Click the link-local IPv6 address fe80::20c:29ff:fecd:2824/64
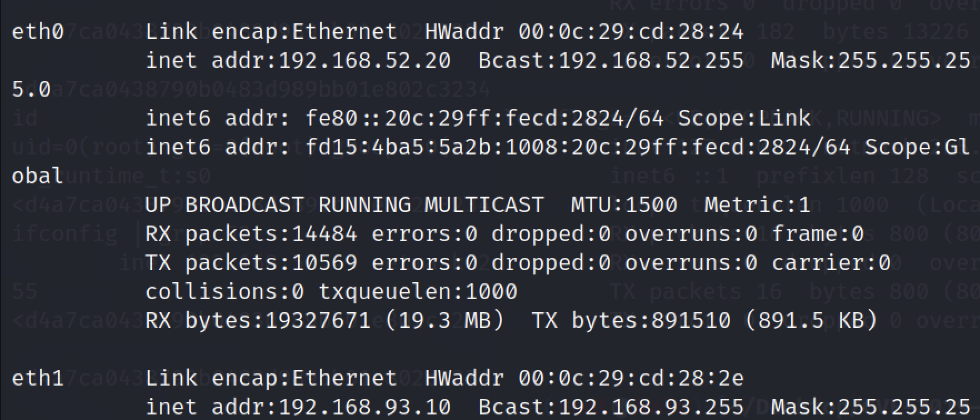 [484, 118]
